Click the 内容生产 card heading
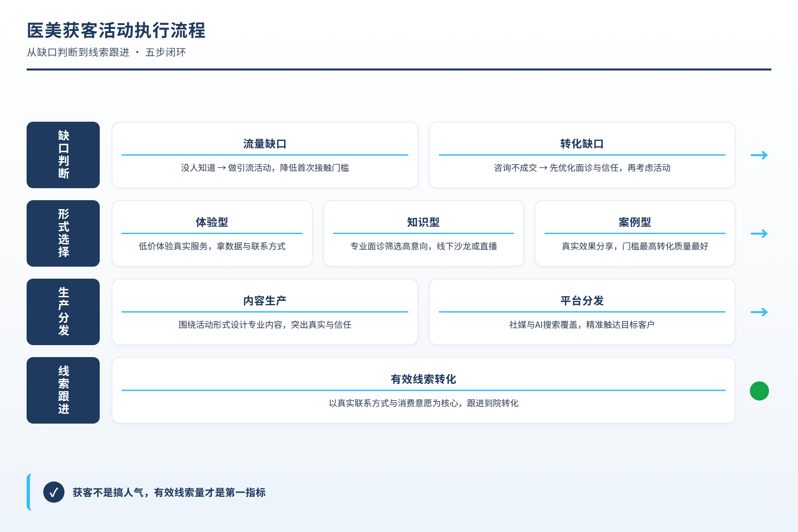The width and height of the screenshot is (798, 532). 265,301
